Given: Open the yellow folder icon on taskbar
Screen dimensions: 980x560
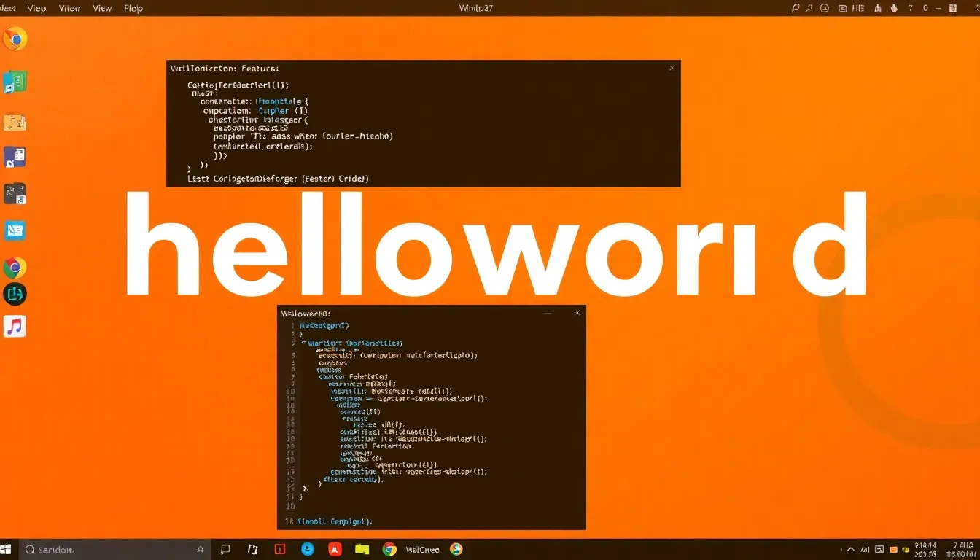Looking at the screenshot, I should point(362,550).
